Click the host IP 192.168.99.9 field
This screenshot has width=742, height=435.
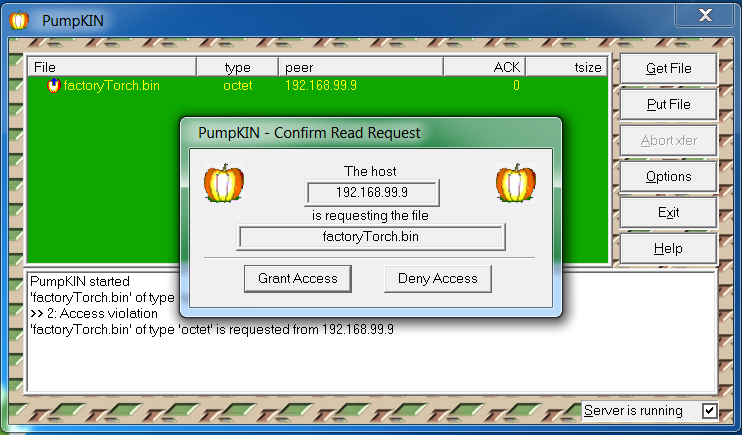[x=371, y=192]
